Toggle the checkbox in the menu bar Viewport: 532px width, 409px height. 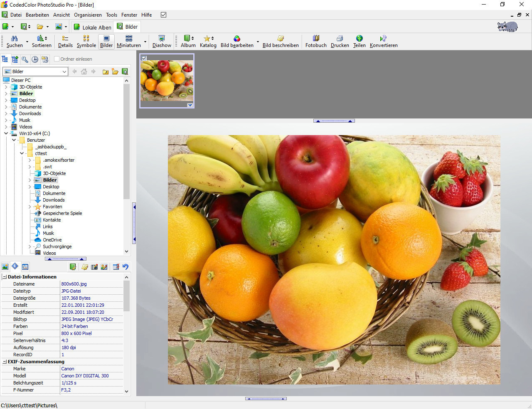[163, 15]
